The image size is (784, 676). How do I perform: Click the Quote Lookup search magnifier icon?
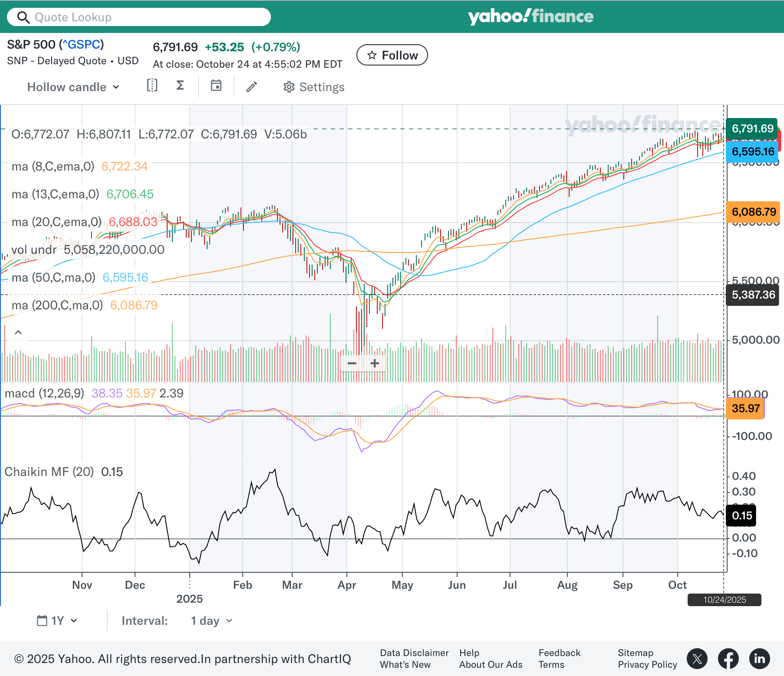(23, 17)
